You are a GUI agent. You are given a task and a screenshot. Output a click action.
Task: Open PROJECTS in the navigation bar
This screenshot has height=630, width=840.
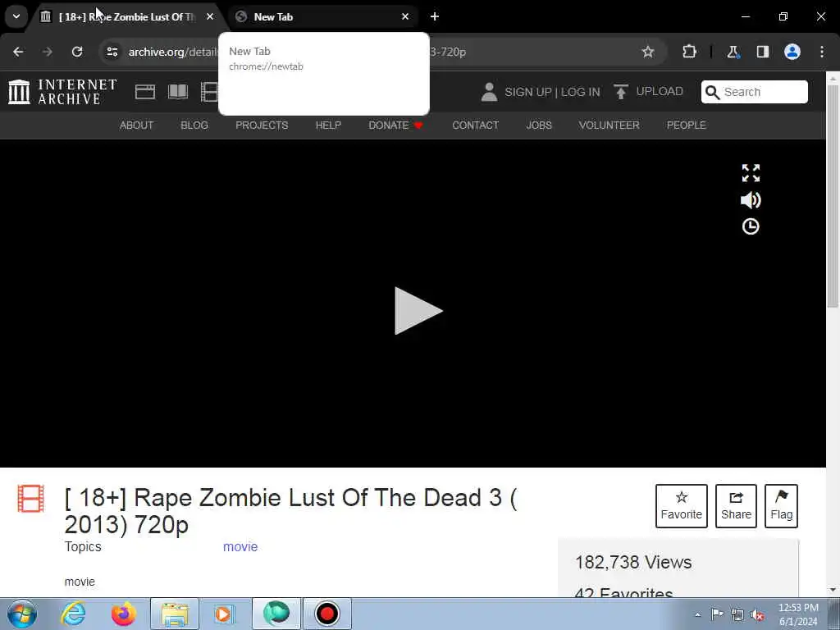[262, 126]
